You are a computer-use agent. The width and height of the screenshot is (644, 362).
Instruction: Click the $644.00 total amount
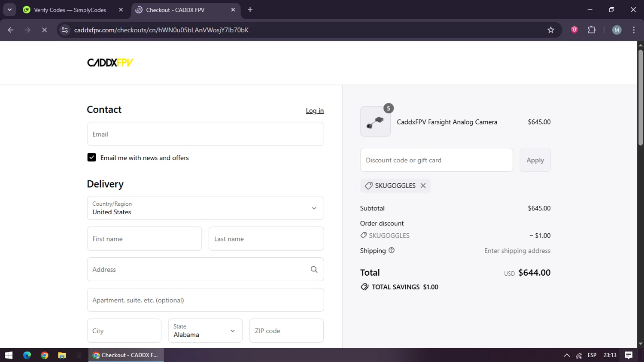535,273
